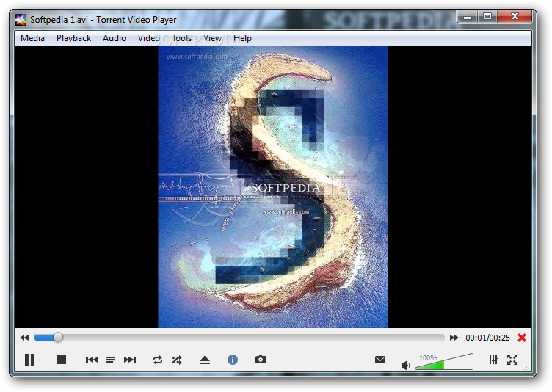Open the View menu
552x392 pixels.
pos(212,38)
